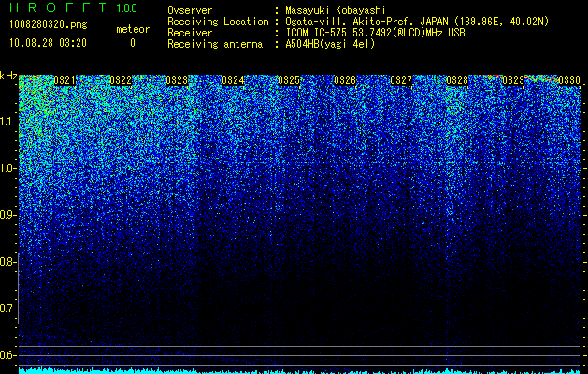588x374 pixels.
Task: Click the ICOM IC-575 receiver value
Action: point(375,33)
